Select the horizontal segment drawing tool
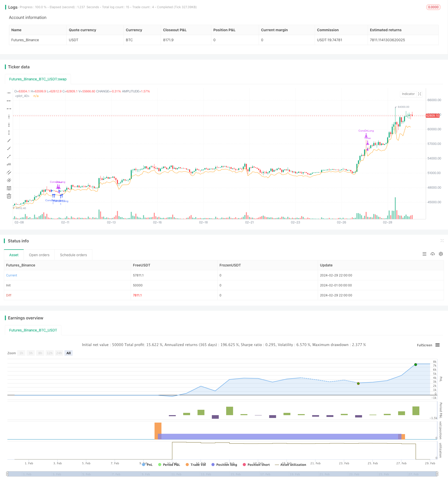Image resolution: width=448 pixels, height=484 pixels. click(9, 109)
